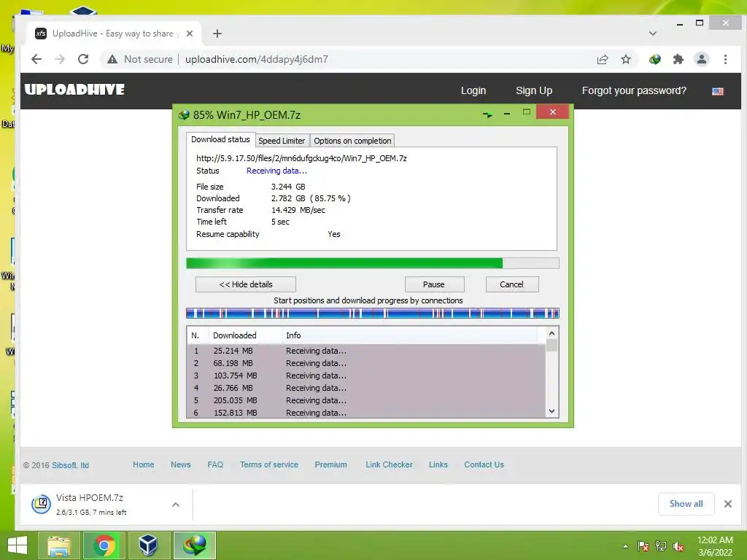Click the share page icon in address bar
747x560 pixels.
(602, 59)
